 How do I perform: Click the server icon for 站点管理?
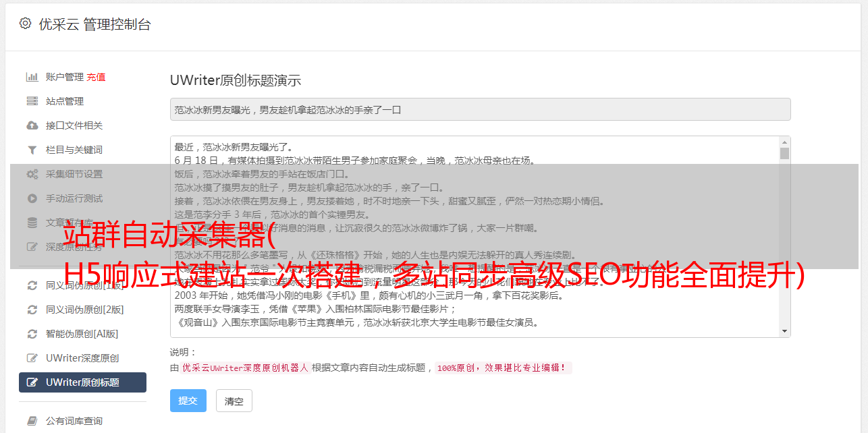point(32,101)
